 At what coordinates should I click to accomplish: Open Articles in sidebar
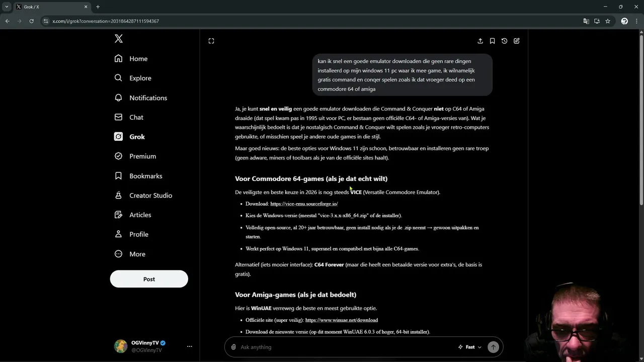pos(133,215)
